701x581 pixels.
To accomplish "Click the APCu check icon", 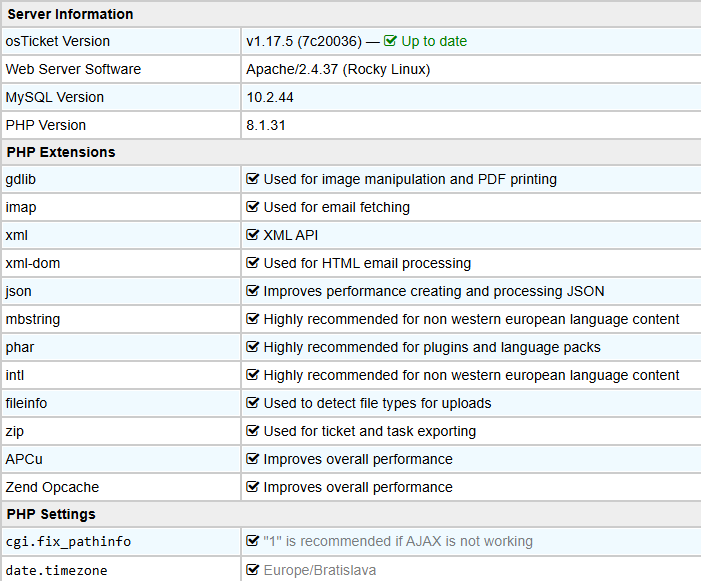I will coord(252,459).
